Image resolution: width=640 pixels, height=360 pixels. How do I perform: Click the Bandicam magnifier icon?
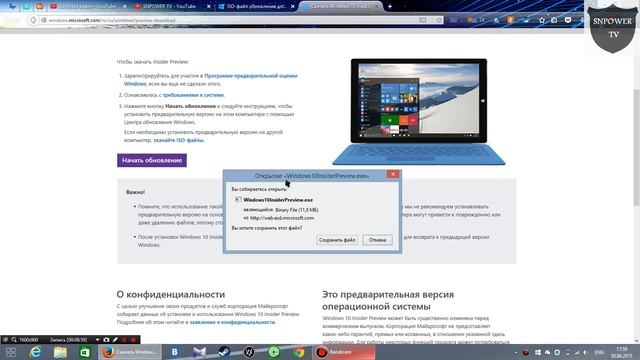point(14,340)
